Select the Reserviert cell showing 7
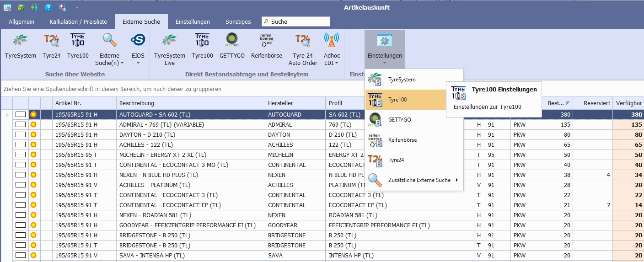Screen dimensions: 644x262 [x=593, y=205]
